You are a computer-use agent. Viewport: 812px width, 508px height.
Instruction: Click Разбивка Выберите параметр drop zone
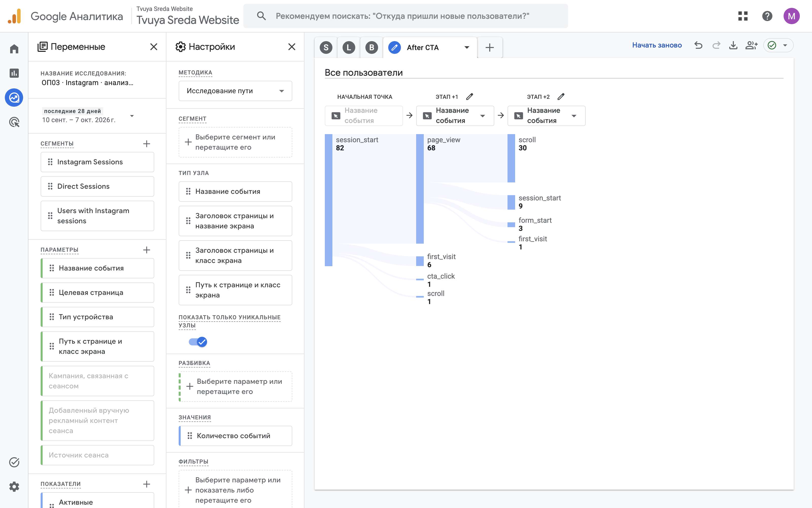pyautogui.click(x=235, y=386)
